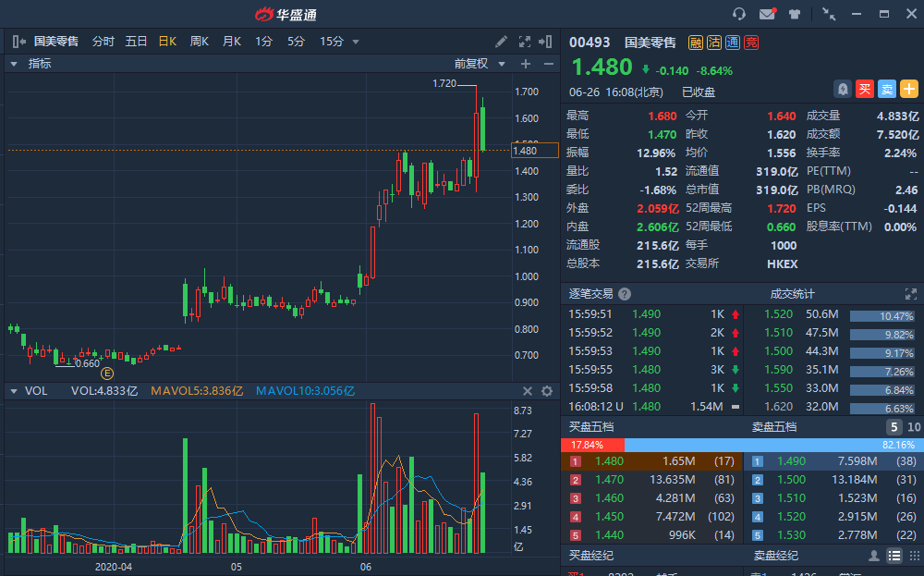Viewport: 924px width, 576px height.
Task: Click the blue 卖 sell button
Action: pos(887,89)
